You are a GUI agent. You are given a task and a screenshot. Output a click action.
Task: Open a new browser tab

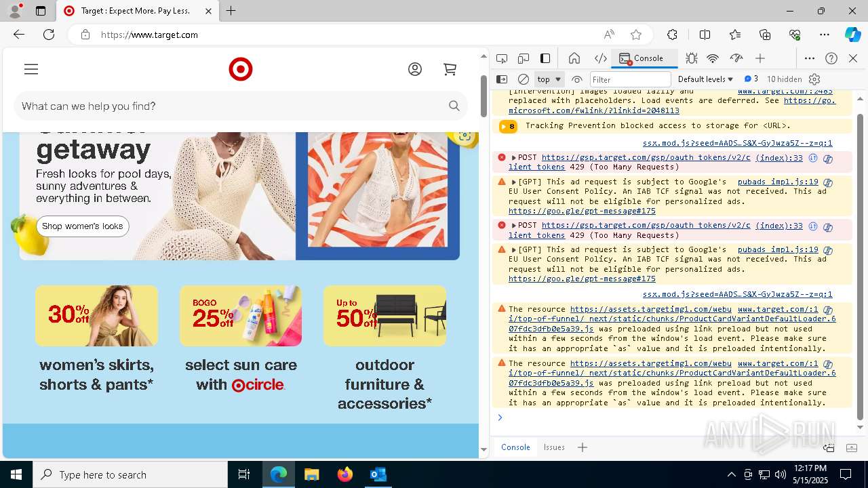231,11
